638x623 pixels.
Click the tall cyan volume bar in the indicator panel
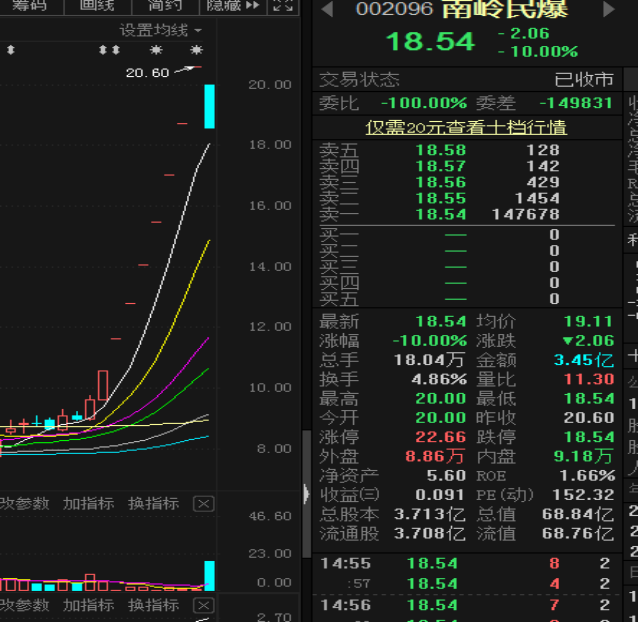point(209,575)
